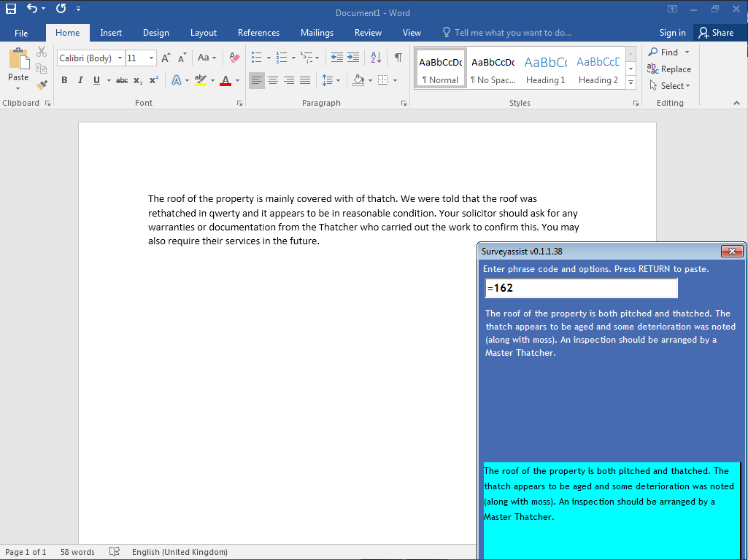Click the Share button

(716, 33)
